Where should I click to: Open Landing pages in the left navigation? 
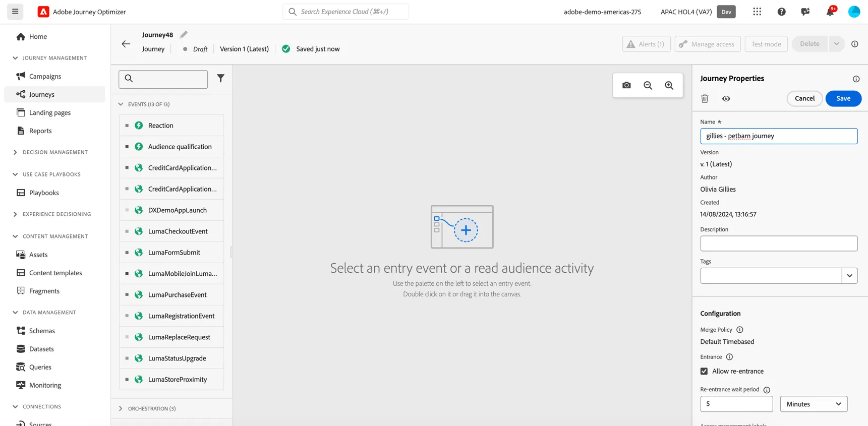(50, 112)
